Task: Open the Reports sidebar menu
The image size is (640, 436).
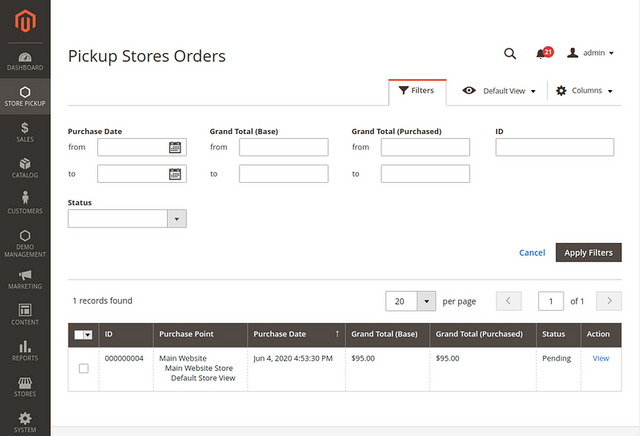Action: pyautogui.click(x=25, y=351)
